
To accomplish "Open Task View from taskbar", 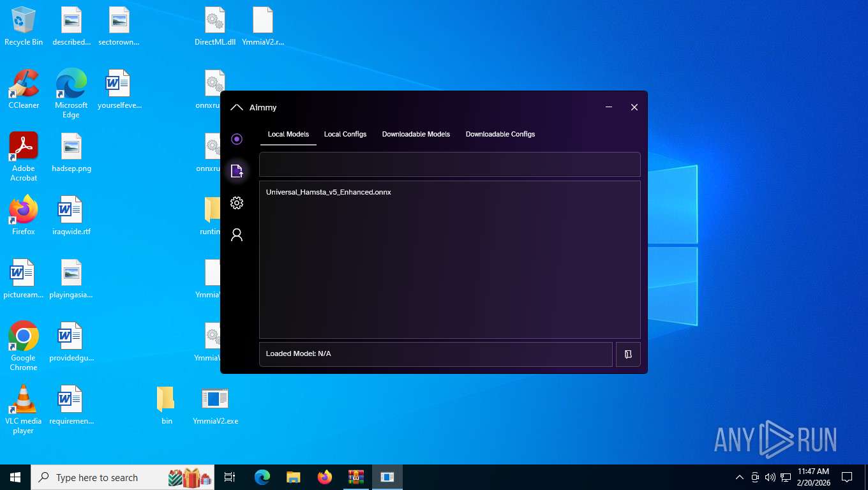I will tap(230, 477).
